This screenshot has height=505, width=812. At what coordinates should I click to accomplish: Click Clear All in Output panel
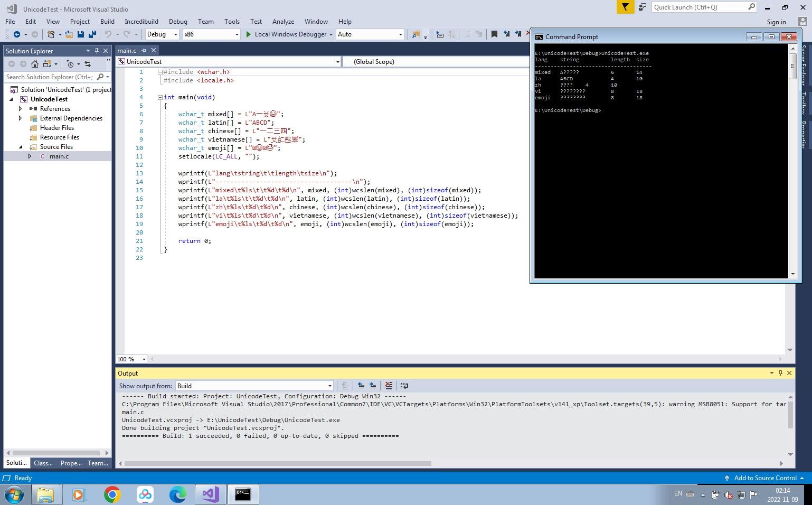(389, 386)
